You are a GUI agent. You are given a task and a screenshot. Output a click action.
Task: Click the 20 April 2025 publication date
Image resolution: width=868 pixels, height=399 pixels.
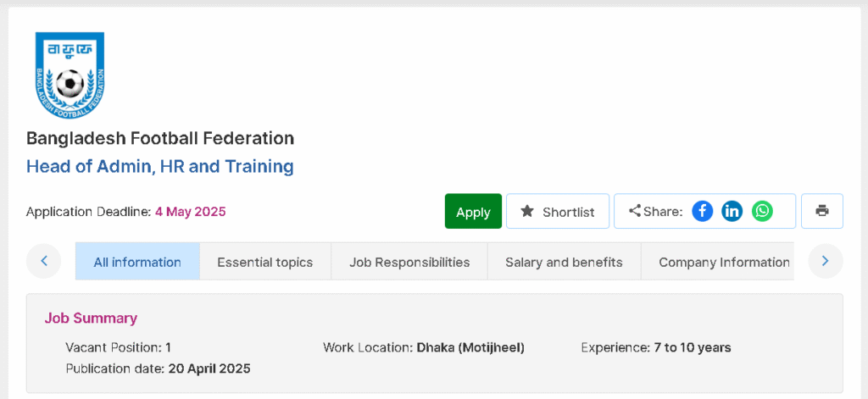[x=210, y=369]
